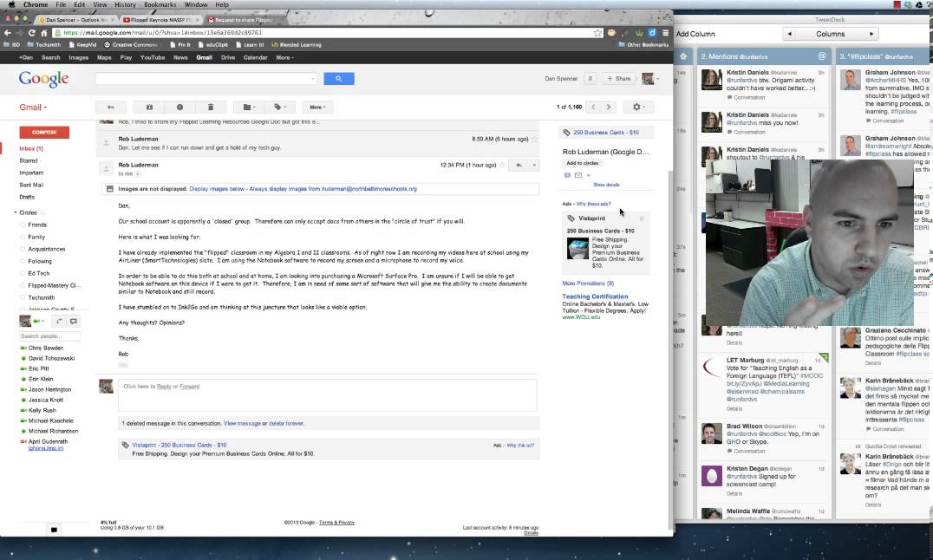Click the Reply link in reply box
The height and width of the screenshot is (560, 933).
(164, 387)
